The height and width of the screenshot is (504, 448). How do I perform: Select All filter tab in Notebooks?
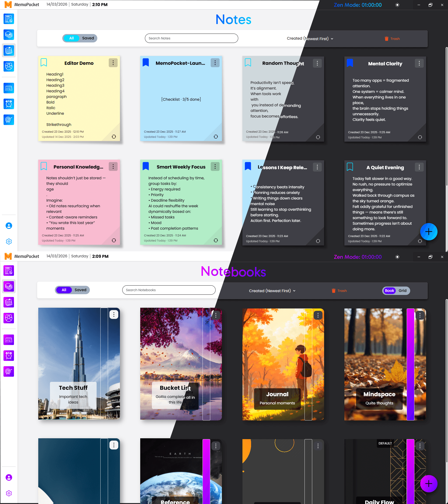pos(64,290)
